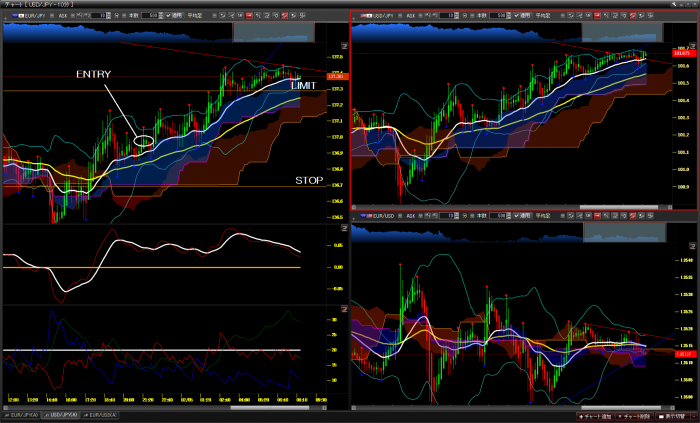Select the red diagonal line tool in USD/JPY toolbar
Screen dimensions: 700x423
[x=633, y=15]
